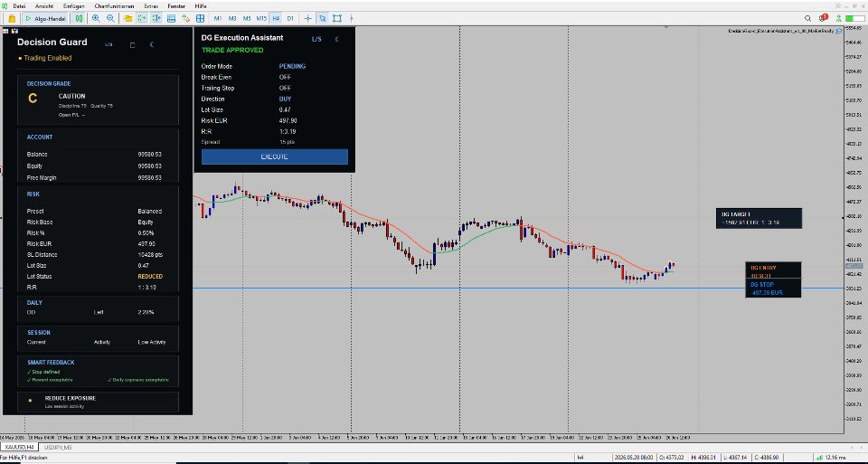This screenshot has width=868, height=464.
Task: Click the DG TARGET label on chart
Action: pos(759,218)
